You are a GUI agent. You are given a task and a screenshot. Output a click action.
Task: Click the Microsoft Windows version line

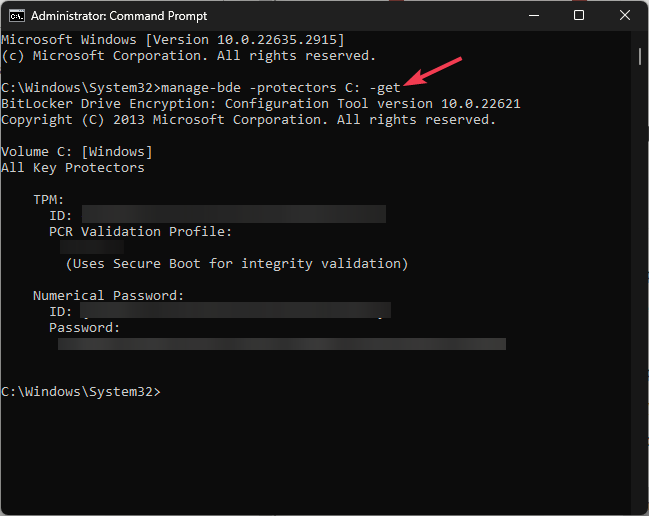pos(172,40)
